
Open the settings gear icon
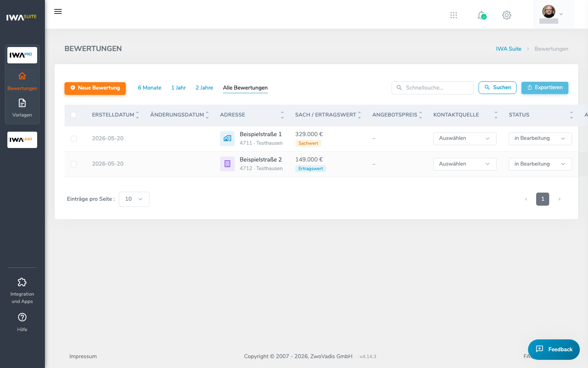click(x=507, y=15)
